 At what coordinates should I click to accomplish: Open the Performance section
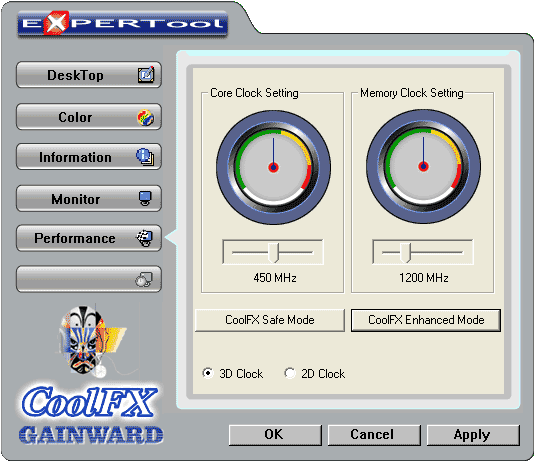[x=89, y=238]
